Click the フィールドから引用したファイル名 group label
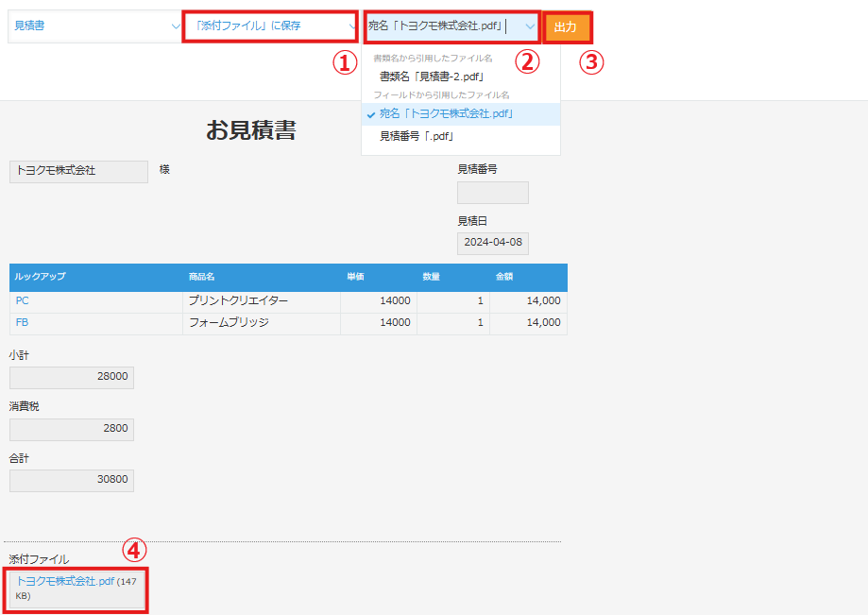 [x=441, y=95]
